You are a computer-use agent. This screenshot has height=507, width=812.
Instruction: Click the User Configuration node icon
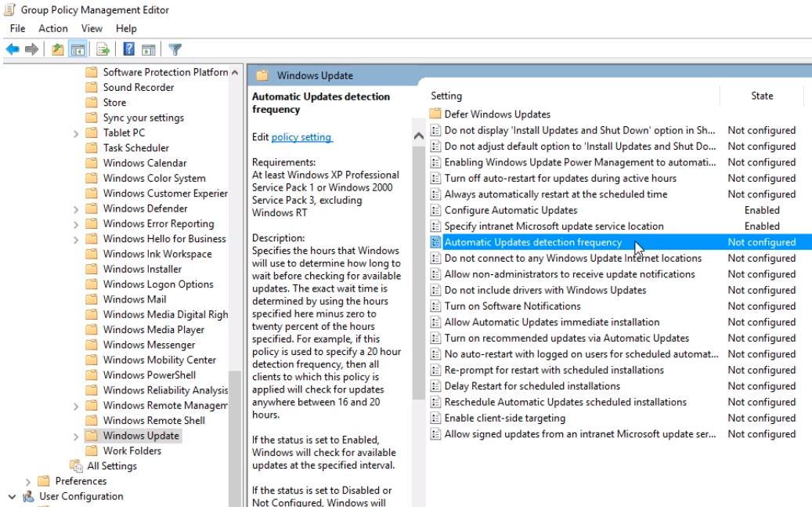point(28,496)
